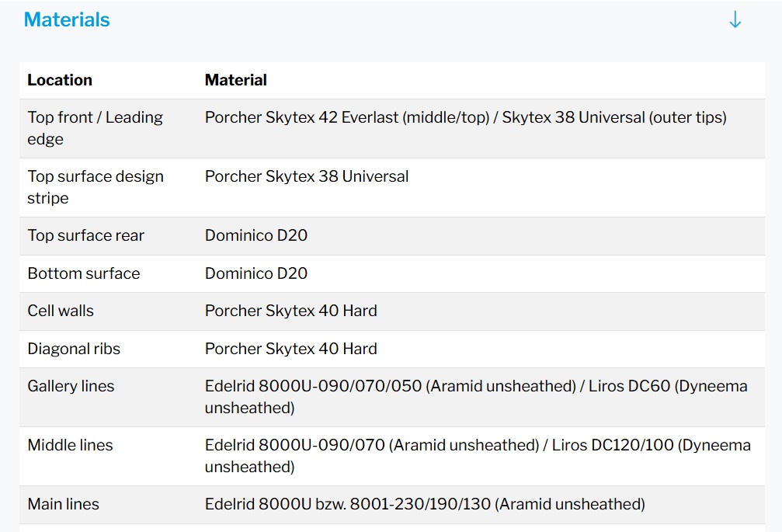This screenshot has width=782, height=532.
Task: Click the Location column header
Action: click(60, 80)
